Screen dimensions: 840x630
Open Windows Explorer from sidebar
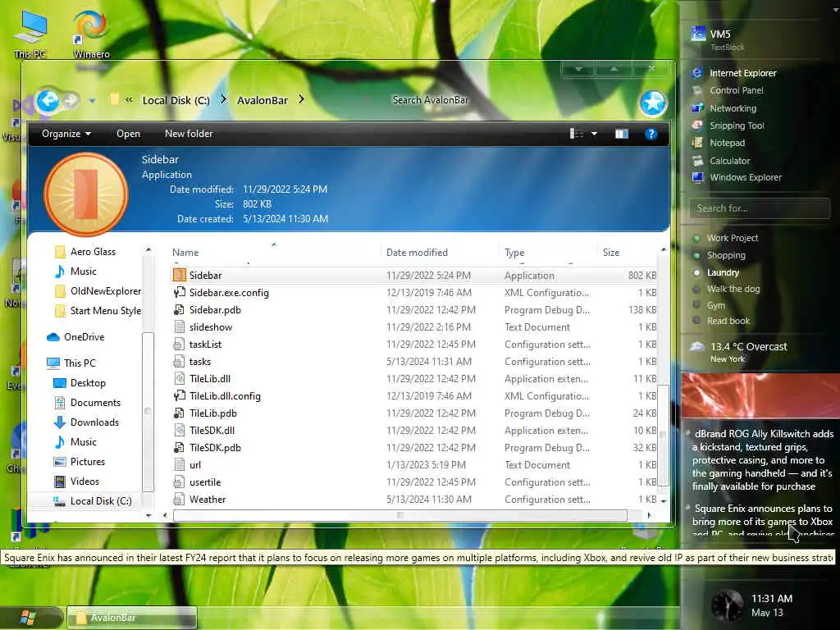(737, 177)
